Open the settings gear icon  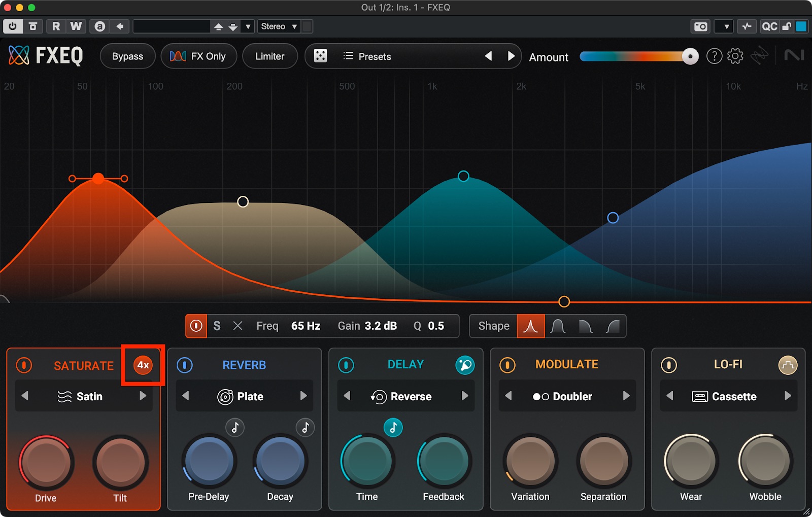coord(735,56)
